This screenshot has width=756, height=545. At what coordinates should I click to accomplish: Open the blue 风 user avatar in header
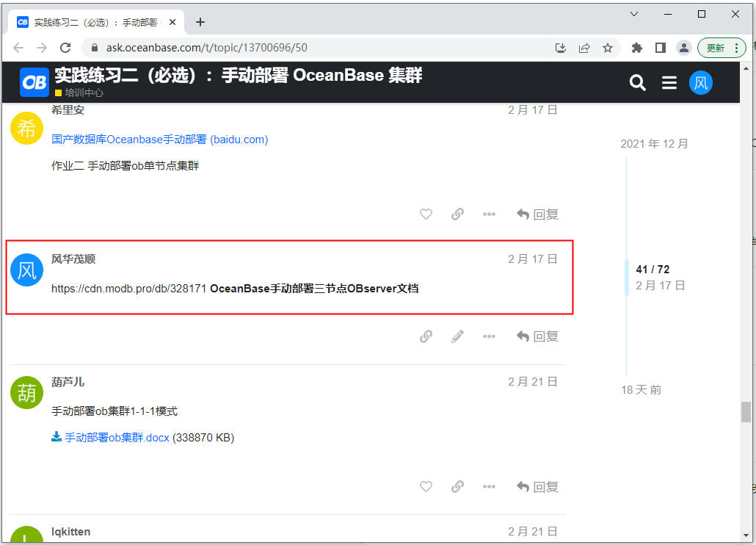pos(700,82)
